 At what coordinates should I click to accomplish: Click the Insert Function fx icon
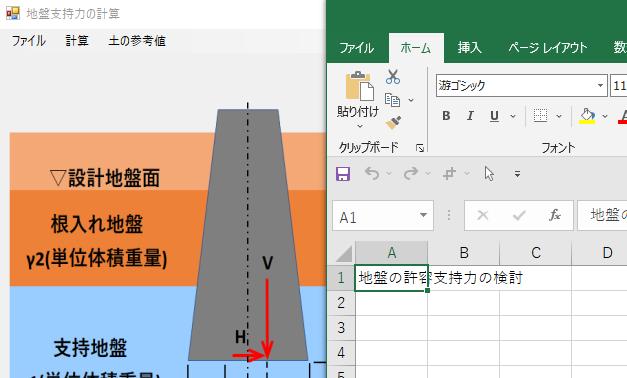(x=554, y=215)
